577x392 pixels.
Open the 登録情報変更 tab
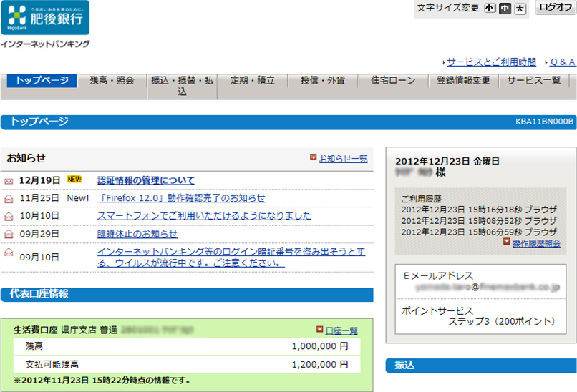(x=463, y=81)
